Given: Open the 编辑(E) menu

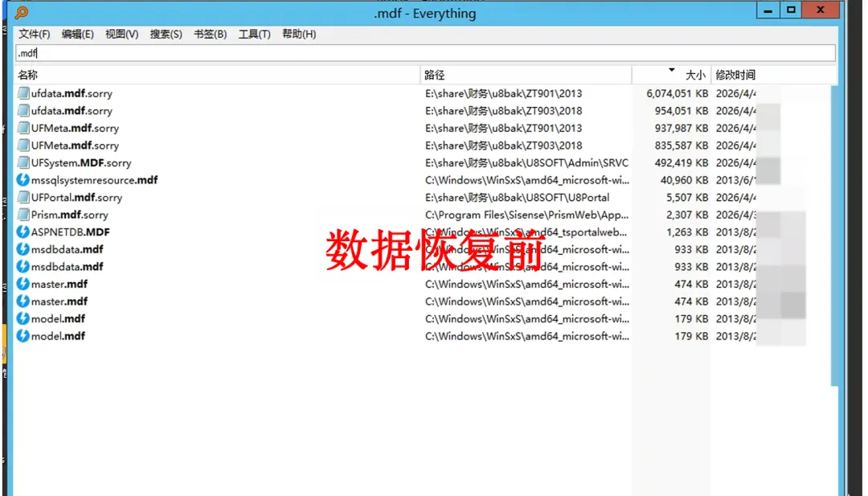Looking at the screenshot, I should tap(77, 35).
